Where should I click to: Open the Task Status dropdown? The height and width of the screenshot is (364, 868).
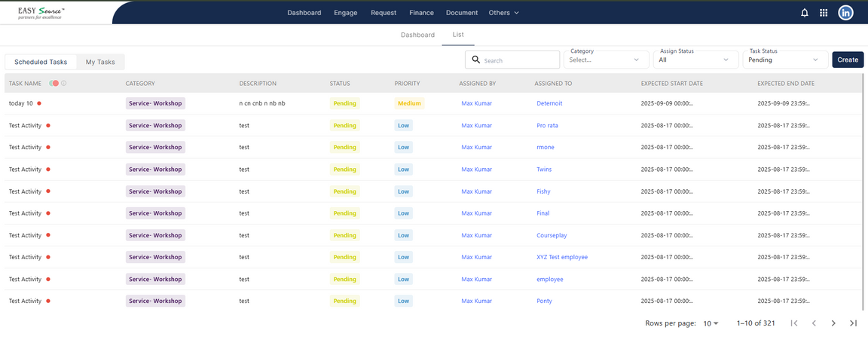pyautogui.click(x=784, y=60)
